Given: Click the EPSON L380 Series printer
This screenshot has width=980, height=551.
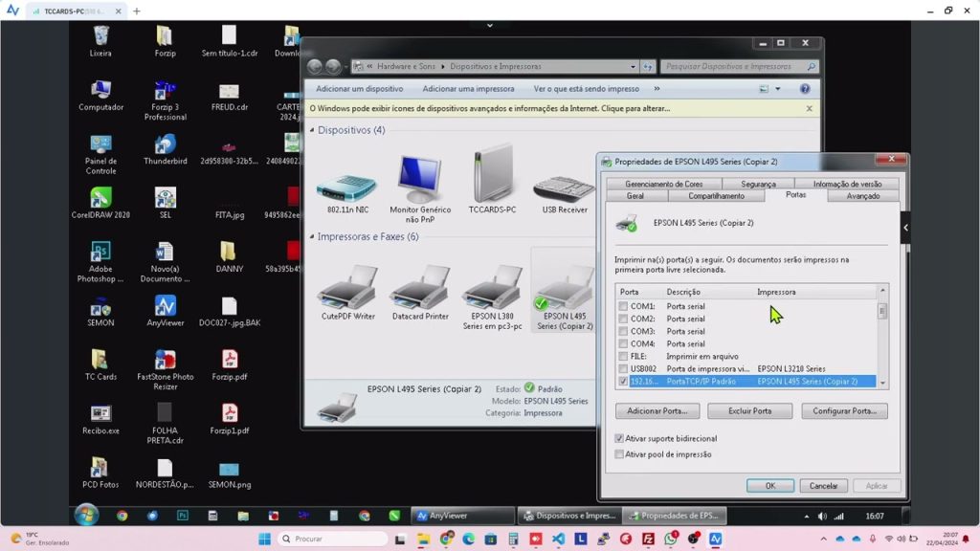Looking at the screenshot, I should (492, 288).
